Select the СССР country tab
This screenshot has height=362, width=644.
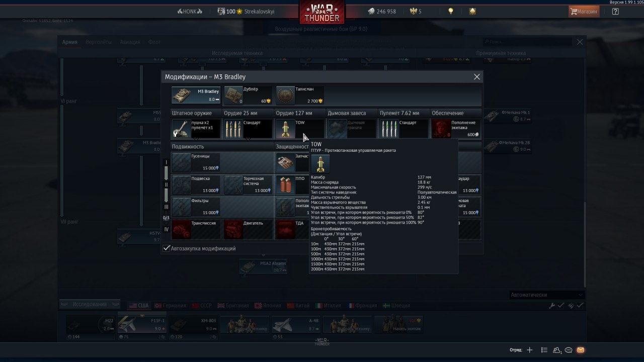click(202, 305)
